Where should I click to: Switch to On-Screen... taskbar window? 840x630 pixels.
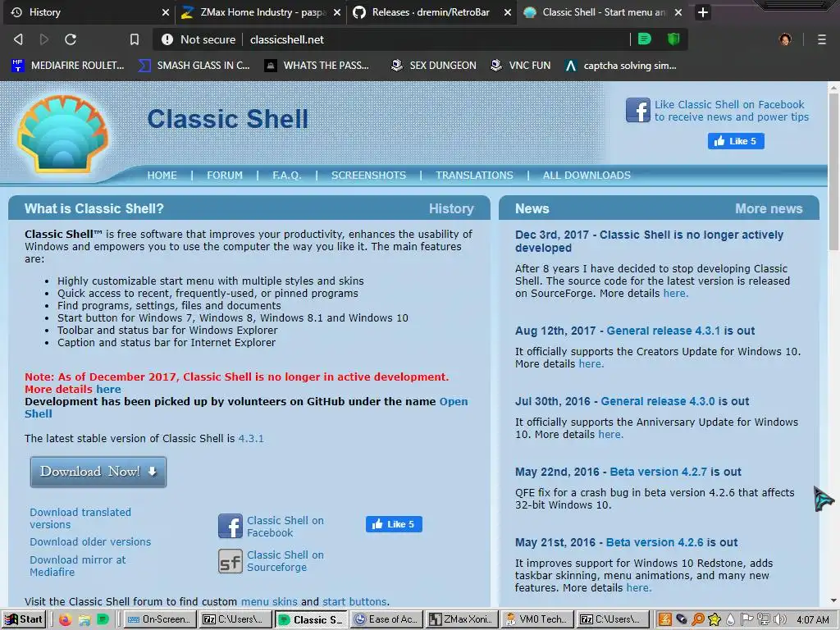pyautogui.click(x=160, y=619)
